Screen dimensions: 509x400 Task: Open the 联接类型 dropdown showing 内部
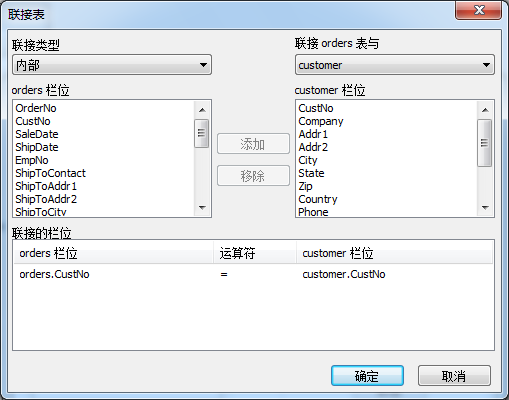(112, 65)
